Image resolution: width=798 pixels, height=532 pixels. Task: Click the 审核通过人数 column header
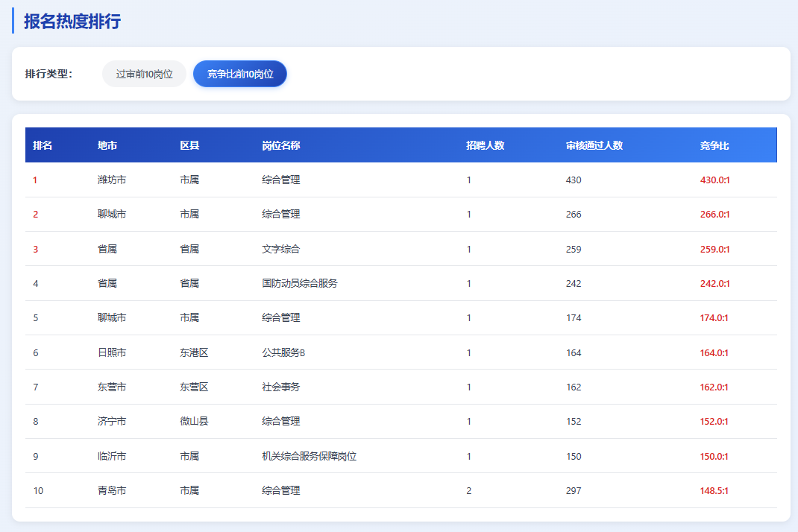[594, 145]
